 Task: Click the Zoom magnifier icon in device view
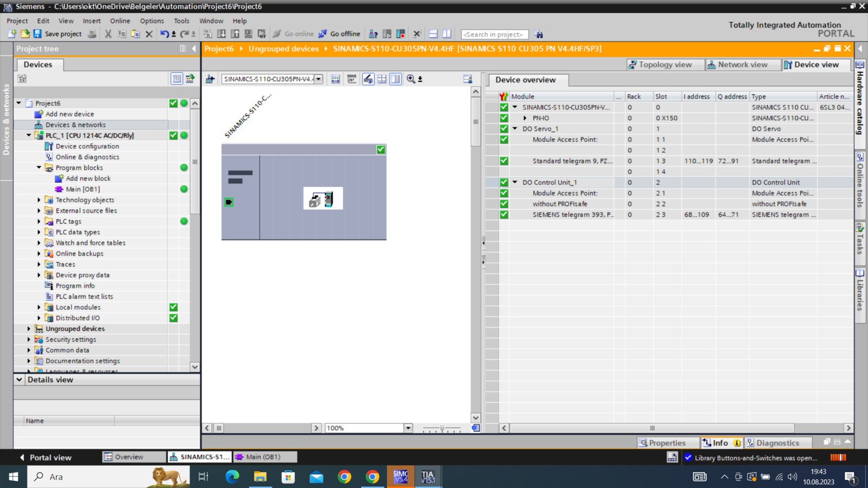pos(411,79)
